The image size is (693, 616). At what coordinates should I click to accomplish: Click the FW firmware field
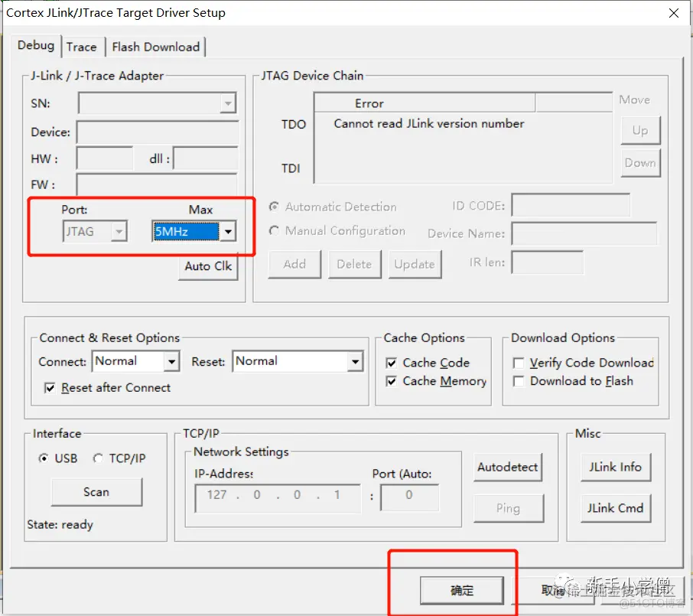click(x=157, y=184)
